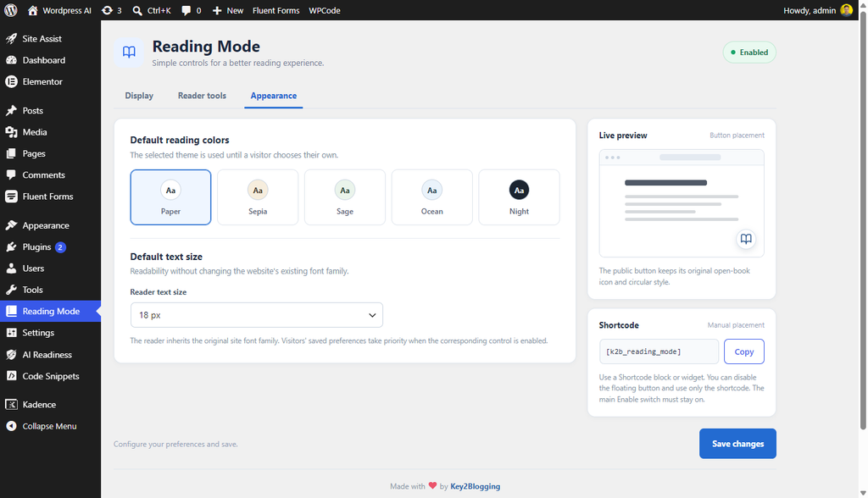Click the shortcode text field
This screenshot has width=868, height=498.
pos(659,351)
